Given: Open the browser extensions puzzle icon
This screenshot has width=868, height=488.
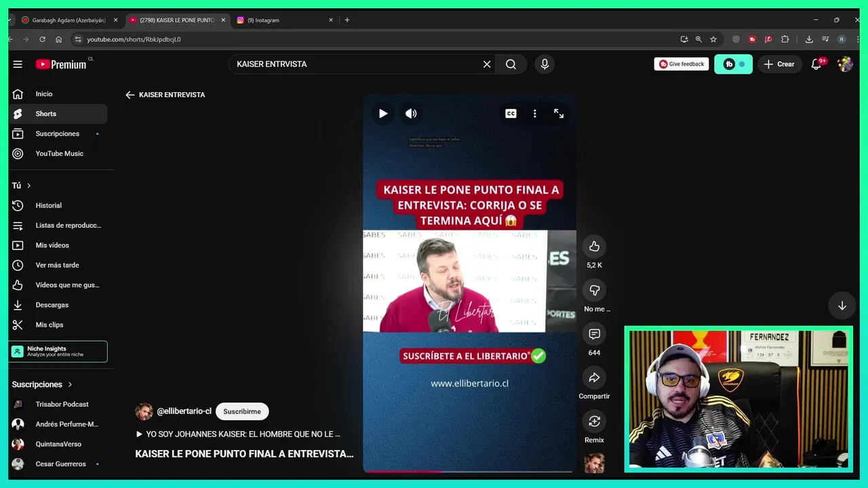Looking at the screenshot, I should (785, 39).
